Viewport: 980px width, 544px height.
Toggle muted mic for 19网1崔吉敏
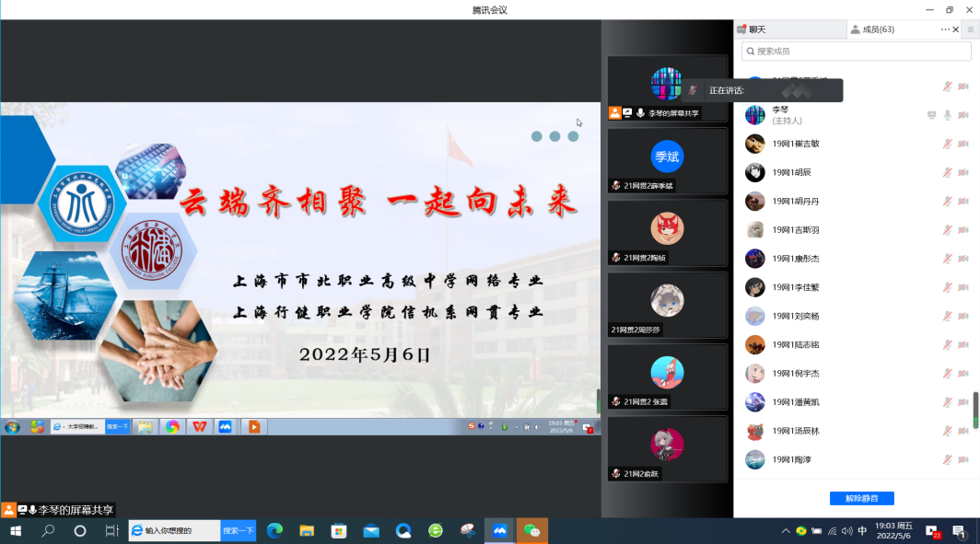tap(947, 145)
